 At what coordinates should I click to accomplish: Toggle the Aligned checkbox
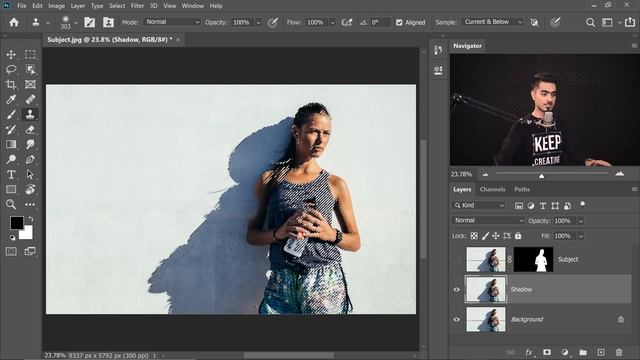(x=399, y=22)
